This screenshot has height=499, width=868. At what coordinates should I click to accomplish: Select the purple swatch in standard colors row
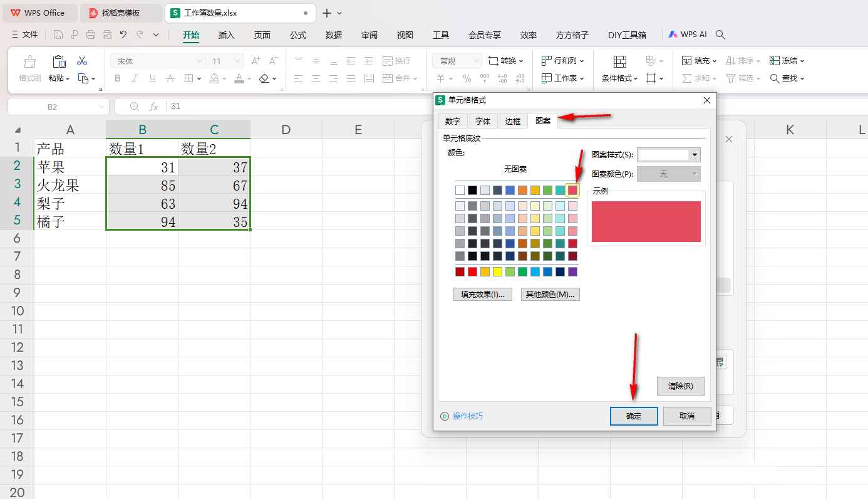point(572,271)
